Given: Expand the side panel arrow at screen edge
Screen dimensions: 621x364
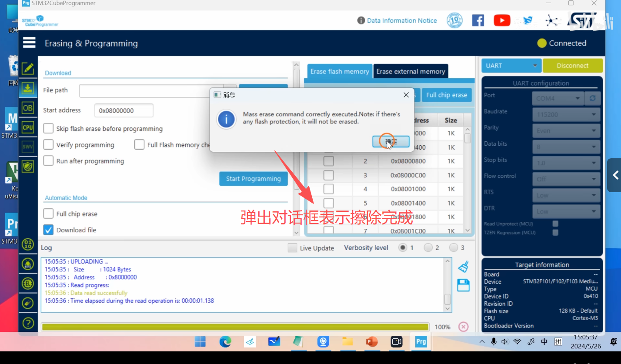Looking at the screenshot, I should [614, 175].
